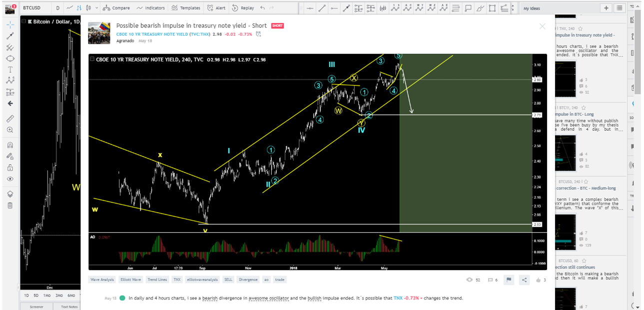Click the list view icon beside My Ideas

[619, 8]
